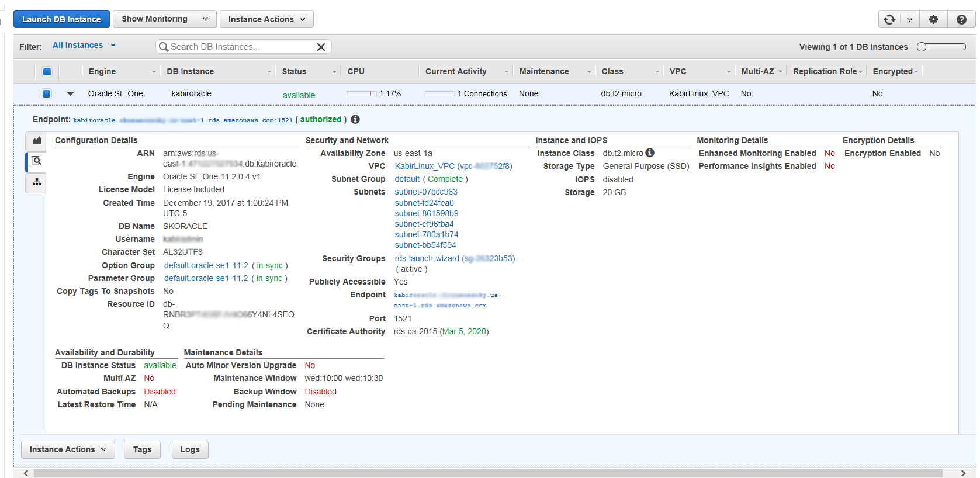Viewport: 980px width, 478px height.
Task: Click the horizontal scrollbar at bottom
Action: [488, 473]
